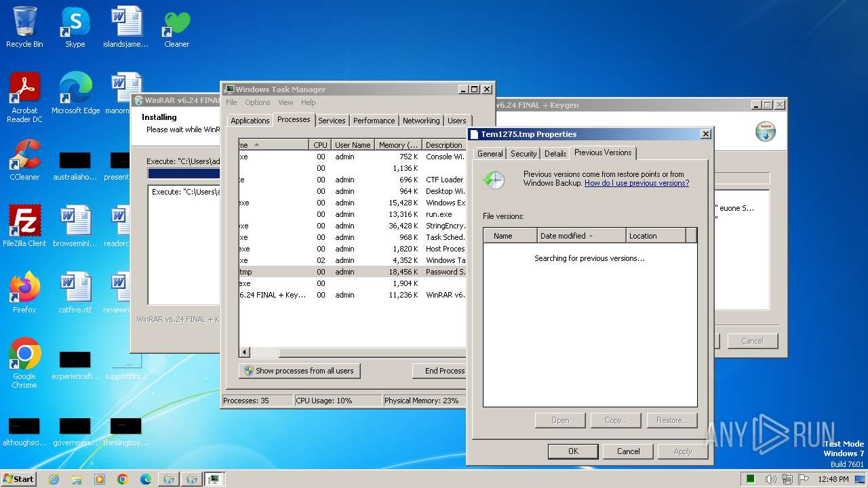The image size is (868, 488).
Task: Select the run.exe process row
Action: [352, 214]
